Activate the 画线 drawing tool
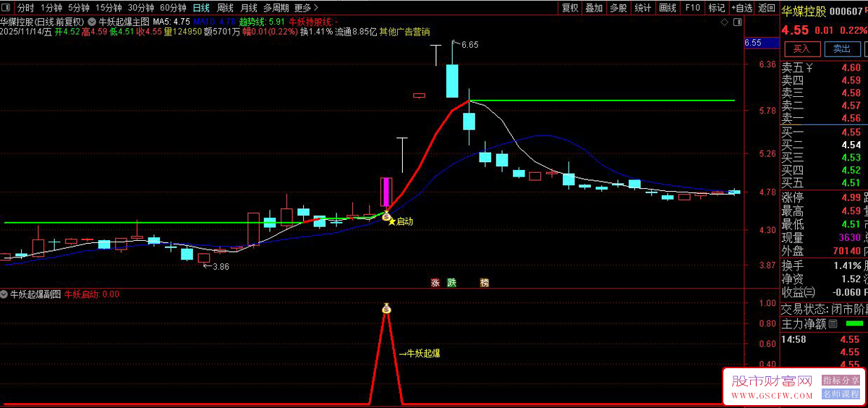This screenshot has height=408, width=868. (668, 8)
